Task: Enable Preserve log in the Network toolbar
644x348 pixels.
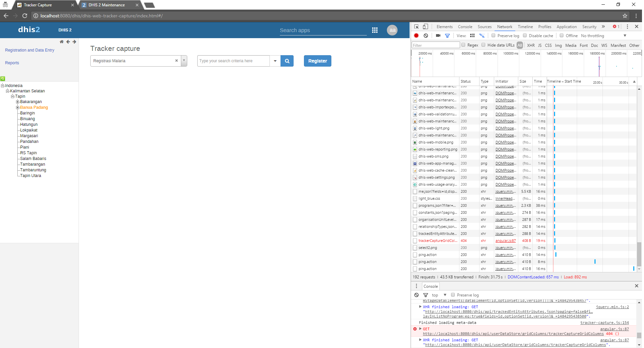Action: pos(493,35)
